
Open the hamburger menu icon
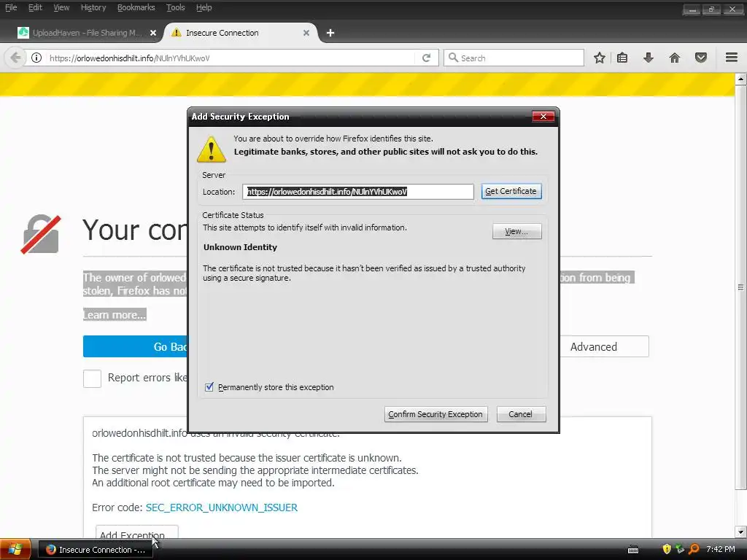(732, 58)
